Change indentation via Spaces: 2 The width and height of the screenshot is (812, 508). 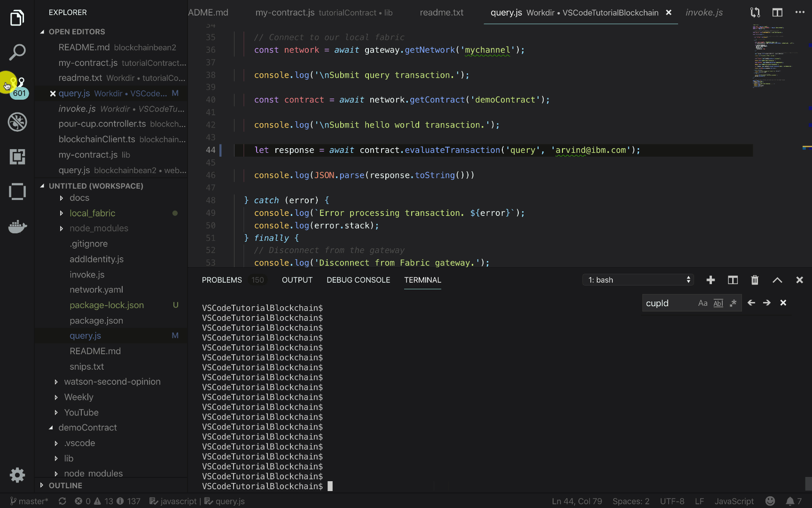[x=631, y=501]
